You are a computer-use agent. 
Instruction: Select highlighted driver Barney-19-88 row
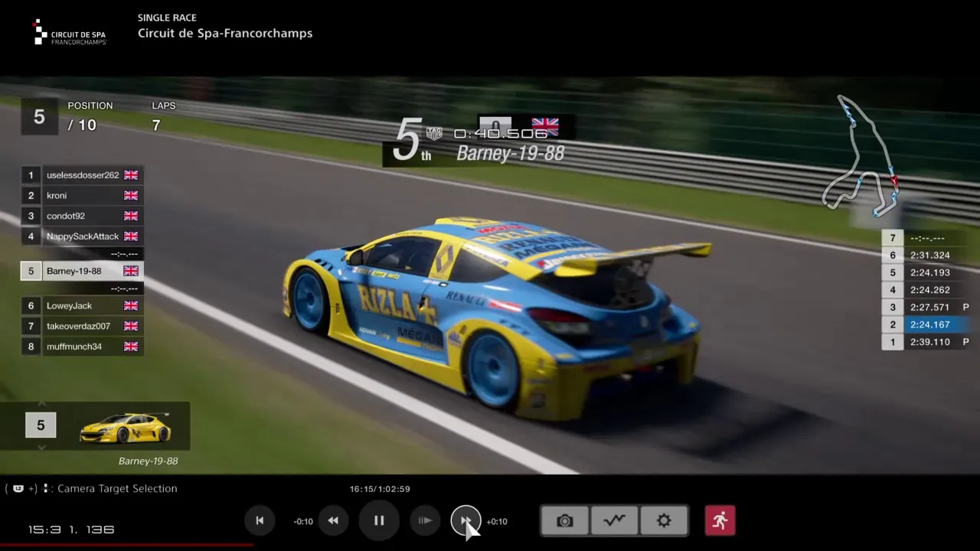coord(82,271)
